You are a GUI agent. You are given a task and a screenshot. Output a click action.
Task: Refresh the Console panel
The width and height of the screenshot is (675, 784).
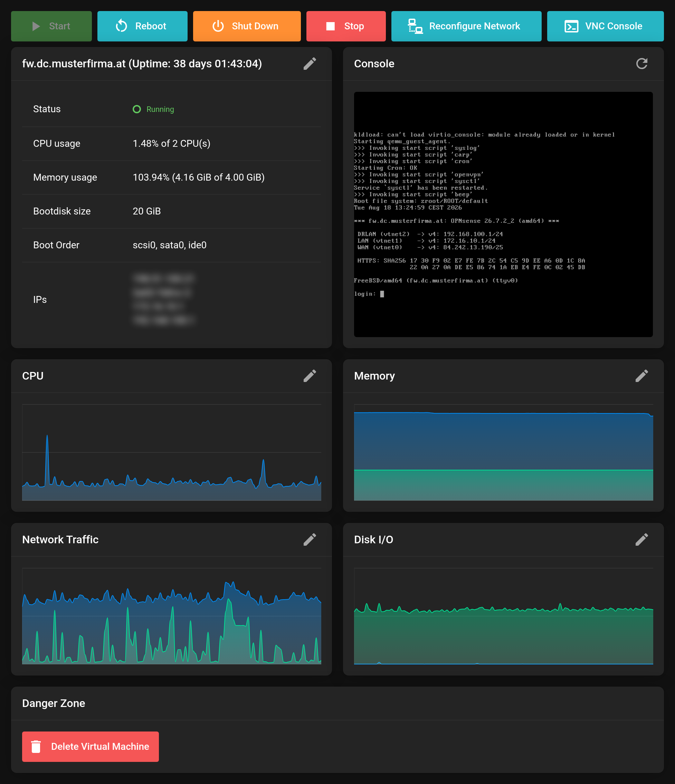[x=642, y=64]
